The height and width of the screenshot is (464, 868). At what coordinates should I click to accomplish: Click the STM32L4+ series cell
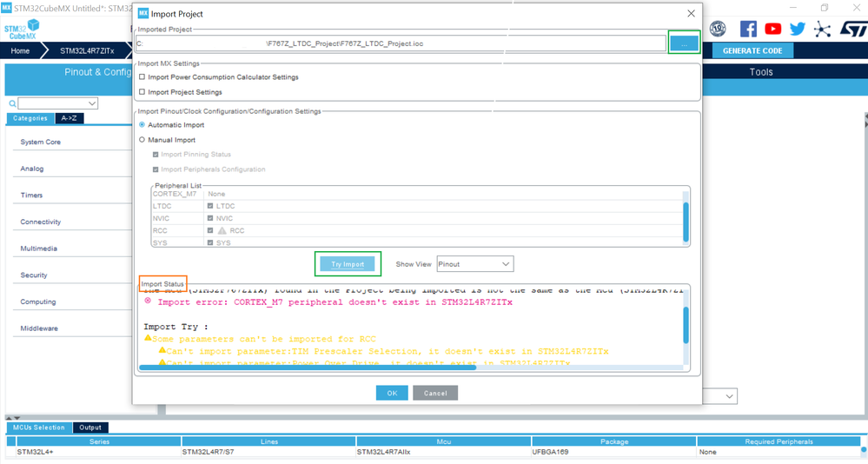point(98,452)
